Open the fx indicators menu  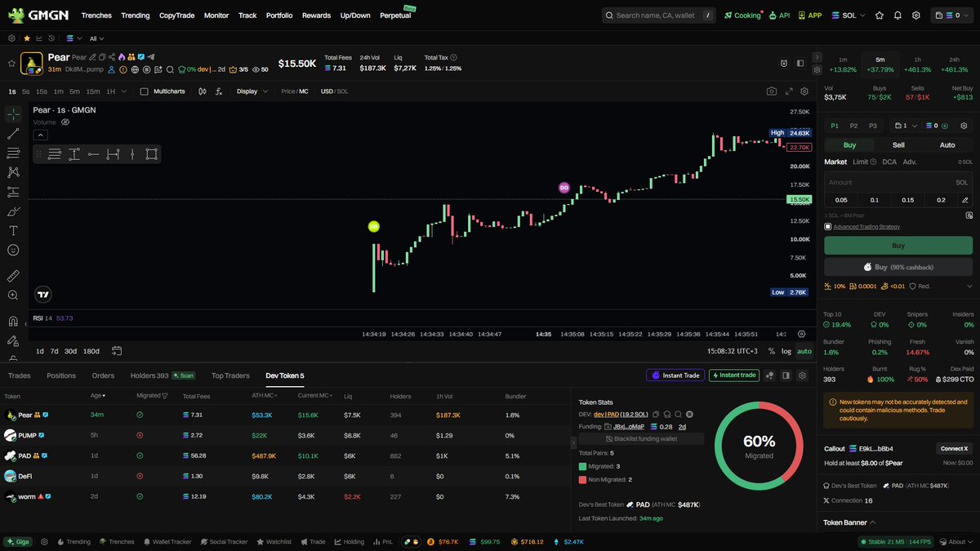[x=219, y=91]
